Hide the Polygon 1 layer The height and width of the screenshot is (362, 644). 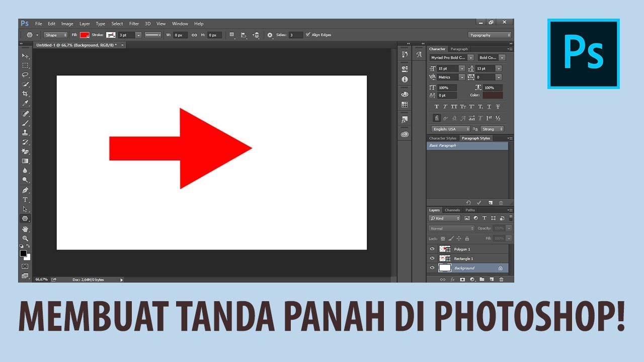(432, 249)
